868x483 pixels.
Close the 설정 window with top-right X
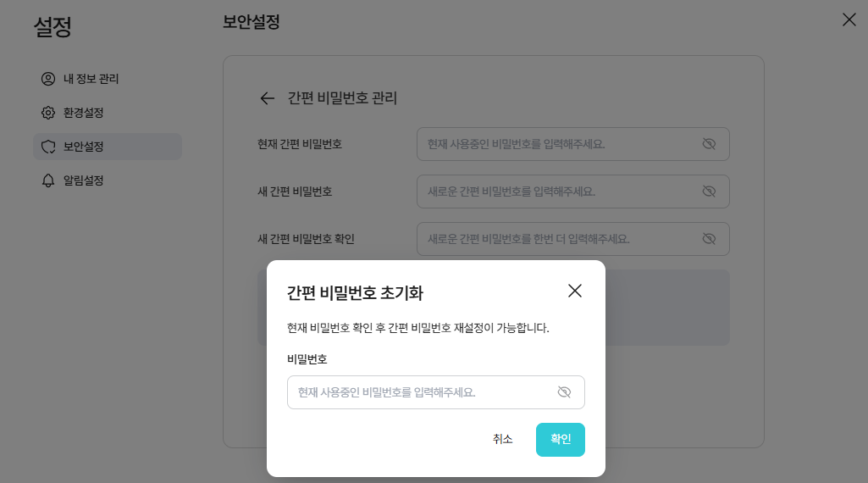point(849,19)
